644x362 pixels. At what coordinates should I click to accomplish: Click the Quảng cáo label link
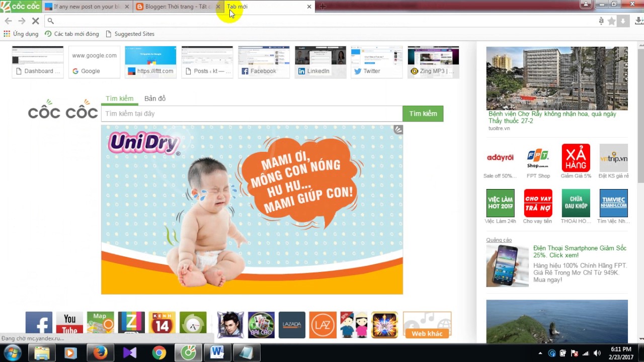coord(499,240)
